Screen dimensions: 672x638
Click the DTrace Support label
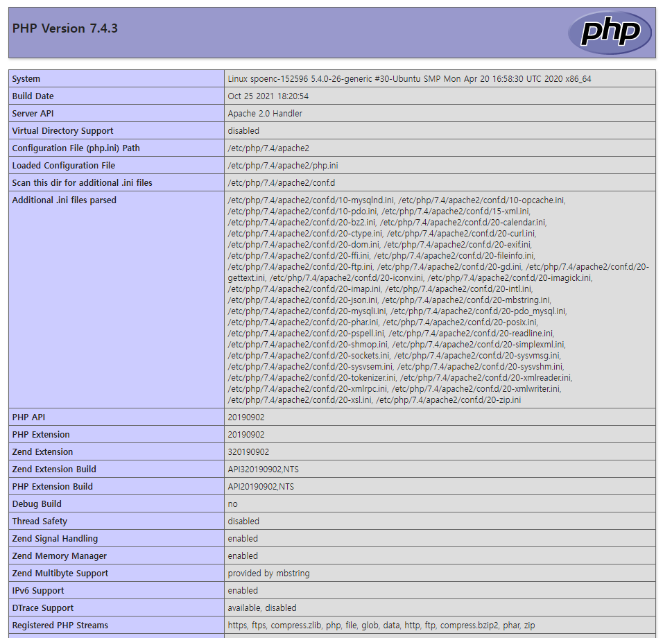pyautogui.click(x=43, y=608)
